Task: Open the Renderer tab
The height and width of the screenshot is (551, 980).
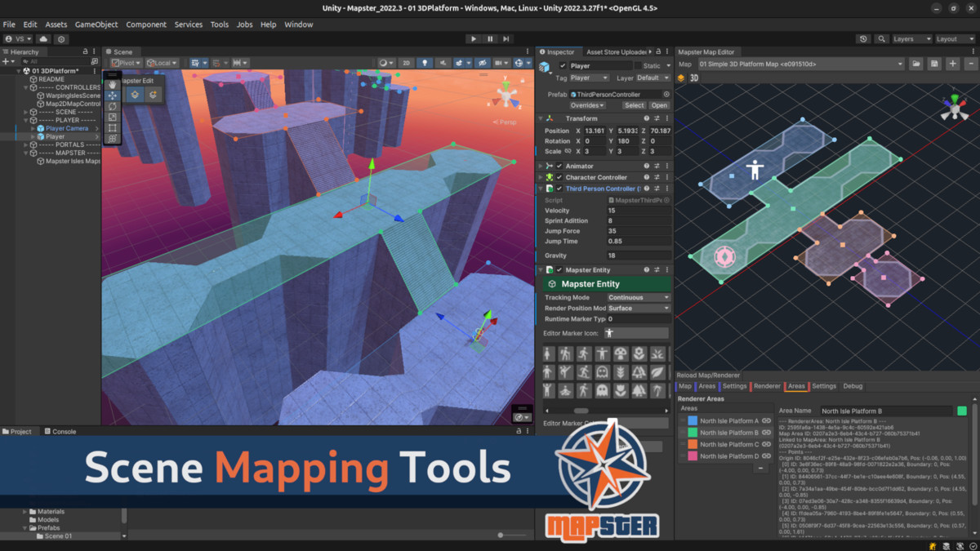Action: click(767, 386)
